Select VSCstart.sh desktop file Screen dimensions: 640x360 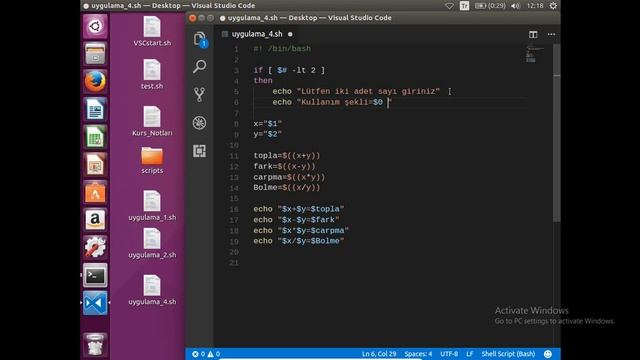[x=152, y=31]
